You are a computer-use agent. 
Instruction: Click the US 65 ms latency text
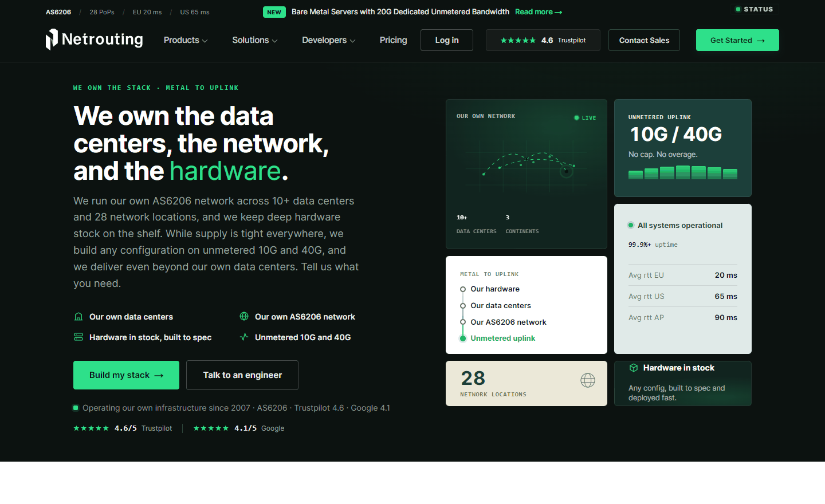point(195,12)
